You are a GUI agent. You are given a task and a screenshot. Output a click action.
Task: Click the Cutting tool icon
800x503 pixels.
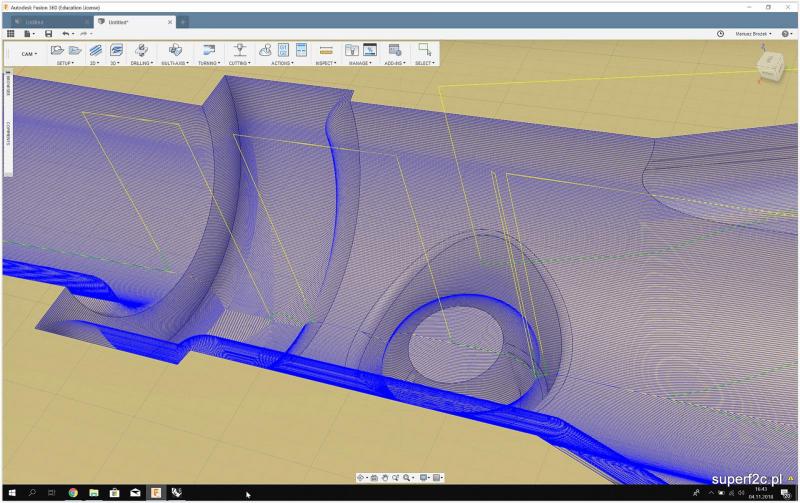tap(239, 49)
